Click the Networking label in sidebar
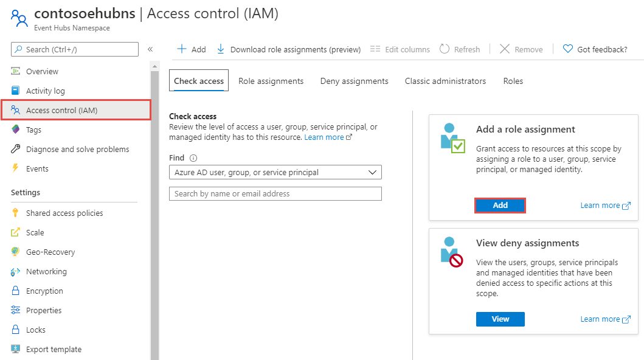 tap(46, 271)
